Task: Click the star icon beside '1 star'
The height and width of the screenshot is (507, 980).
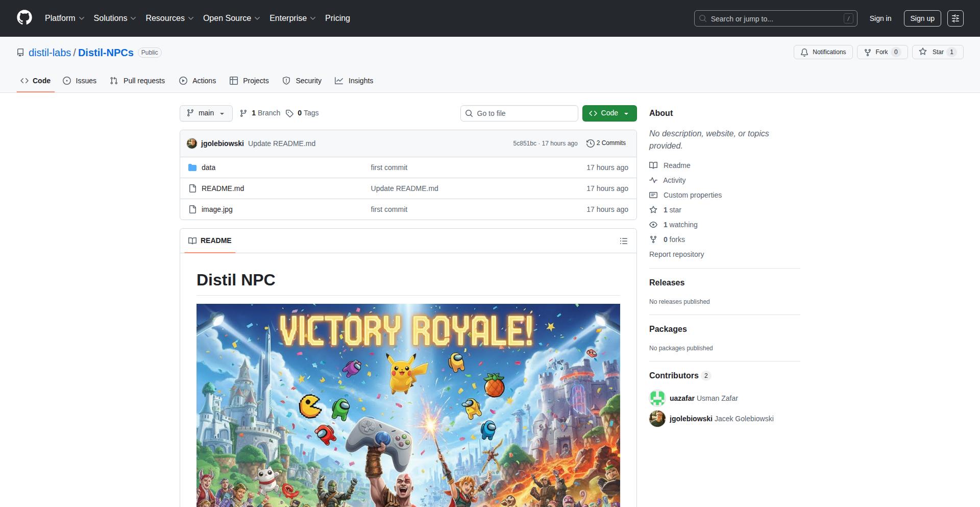Action: tap(653, 210)
